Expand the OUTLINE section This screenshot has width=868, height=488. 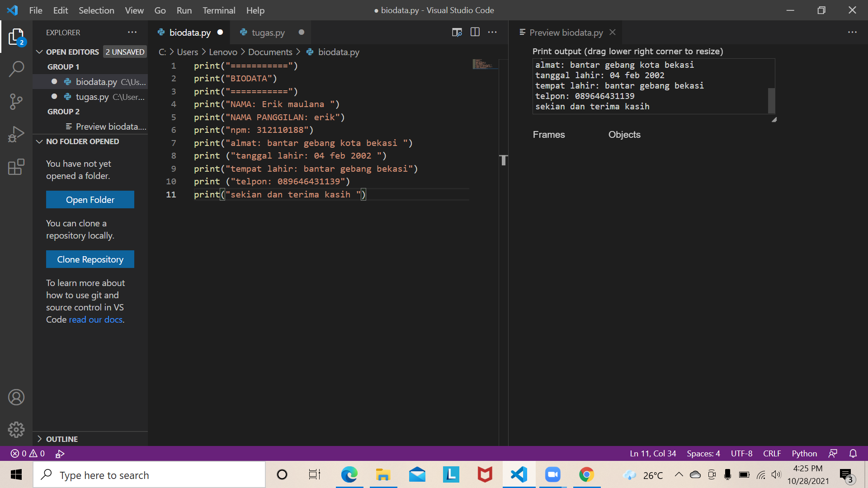tap(39, 439)
